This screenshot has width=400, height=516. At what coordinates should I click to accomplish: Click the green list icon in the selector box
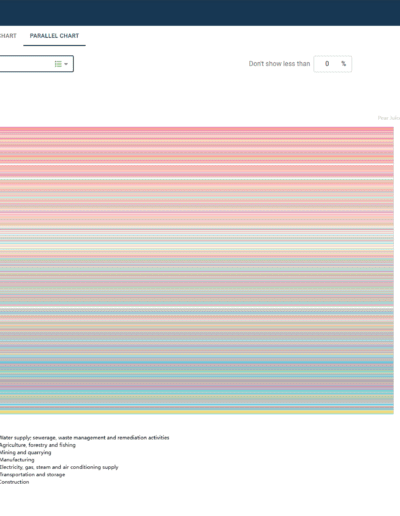click(x=58, y=64)
